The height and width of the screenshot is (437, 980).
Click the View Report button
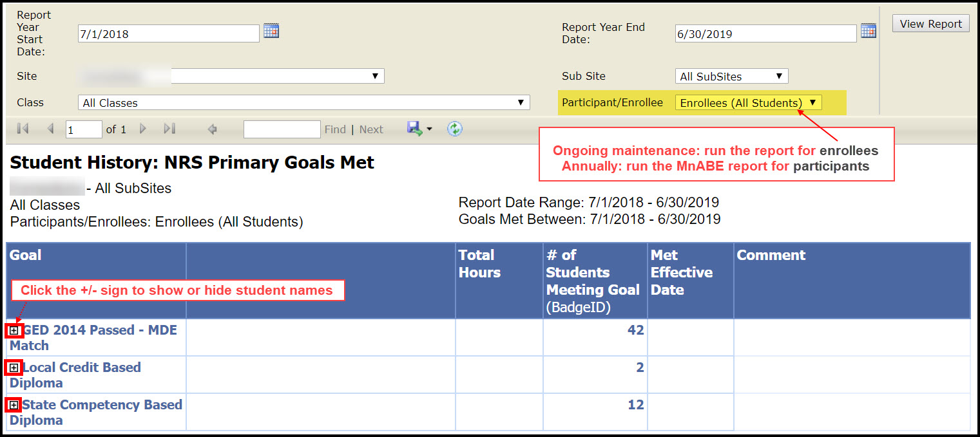tap(930, 24)
